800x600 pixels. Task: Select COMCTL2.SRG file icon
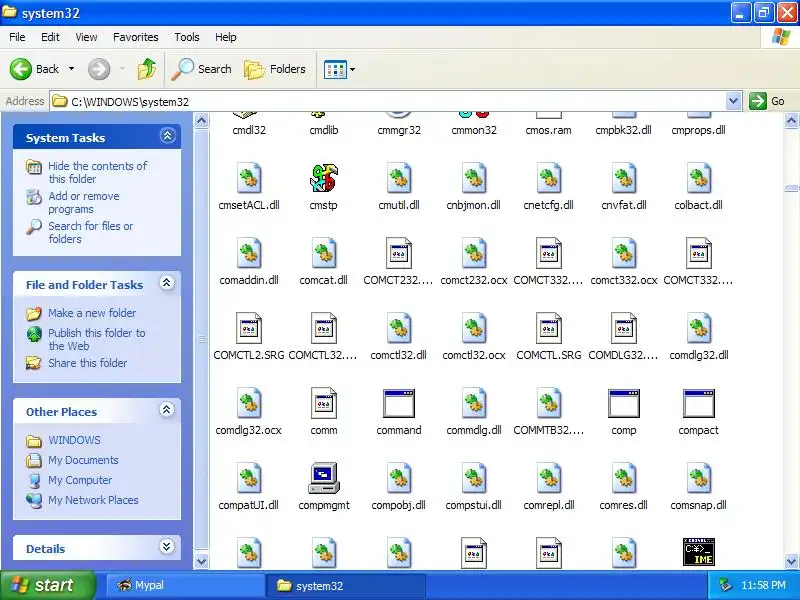249,328
